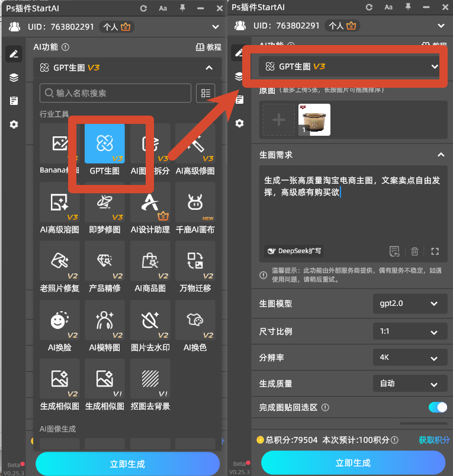Click the edit pencil icon in left panel sidebar
The height and width of the screenshot is (476, 453).
[x=14, y=54]
